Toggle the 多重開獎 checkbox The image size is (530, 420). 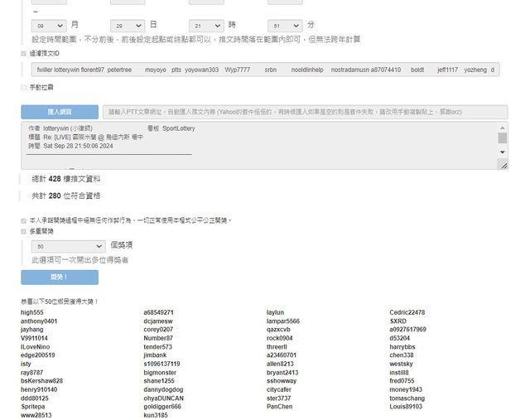click(x=23, y=232)
